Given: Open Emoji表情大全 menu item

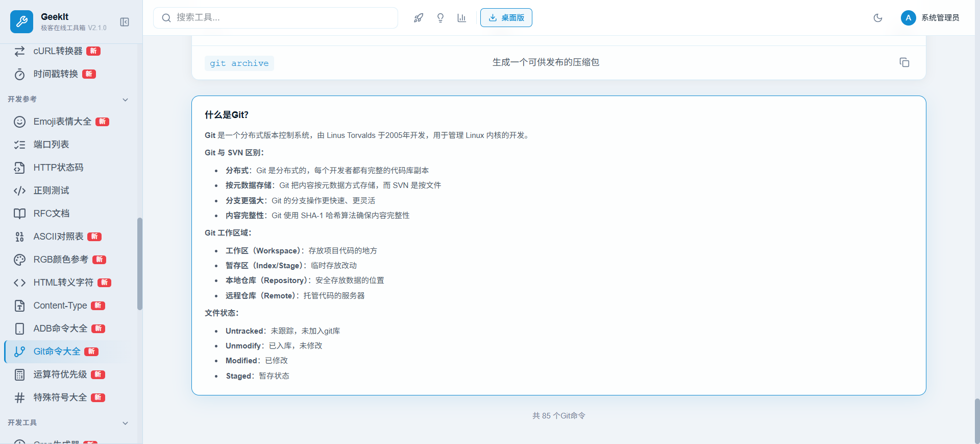Looking at the screenshot, I should (68, 122).
